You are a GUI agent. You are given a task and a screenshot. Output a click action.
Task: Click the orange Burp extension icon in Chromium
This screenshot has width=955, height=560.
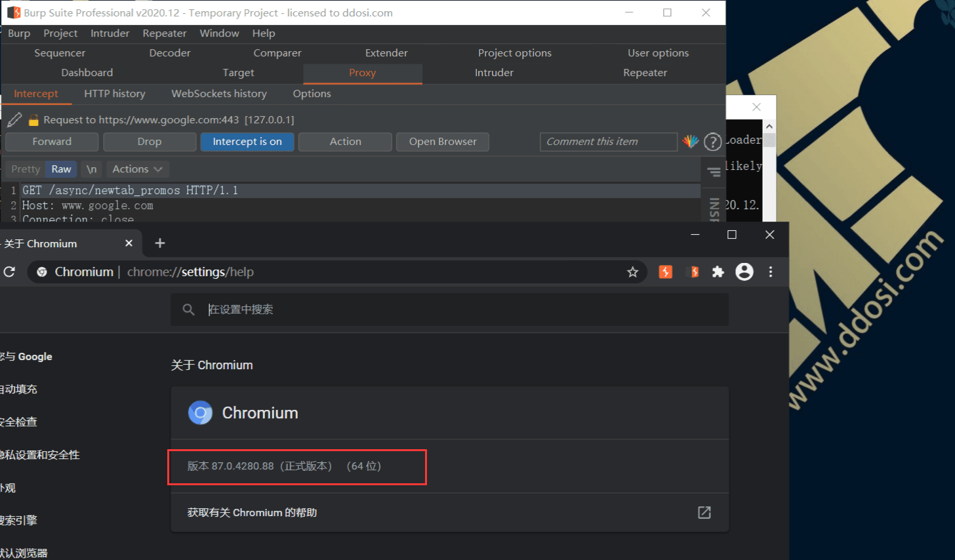tap(665, 271)
